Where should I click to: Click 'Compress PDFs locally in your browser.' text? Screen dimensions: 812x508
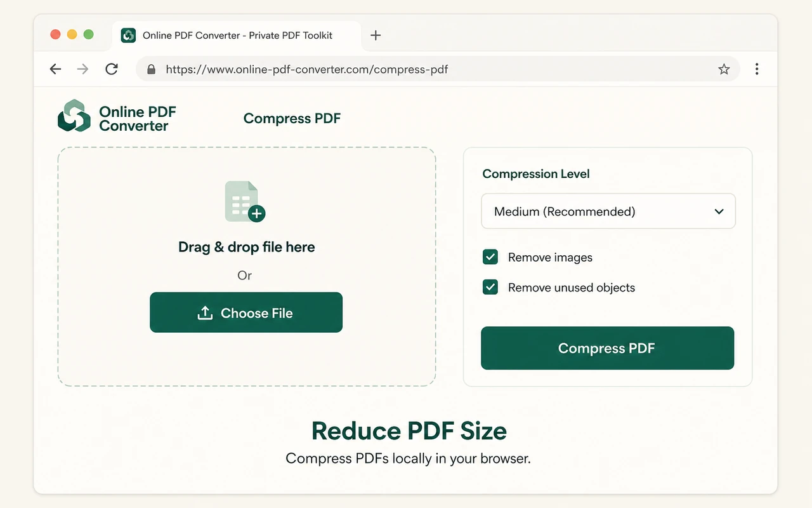(x=408, y=458)
